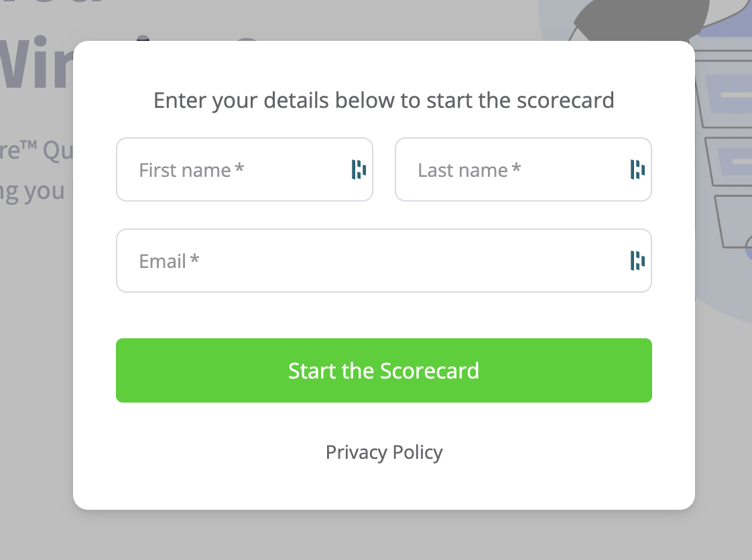Image resolution: width=752 pixels, height=560 pixels.
Task: Click the green Start the Scorecard button
Action: 384,370
